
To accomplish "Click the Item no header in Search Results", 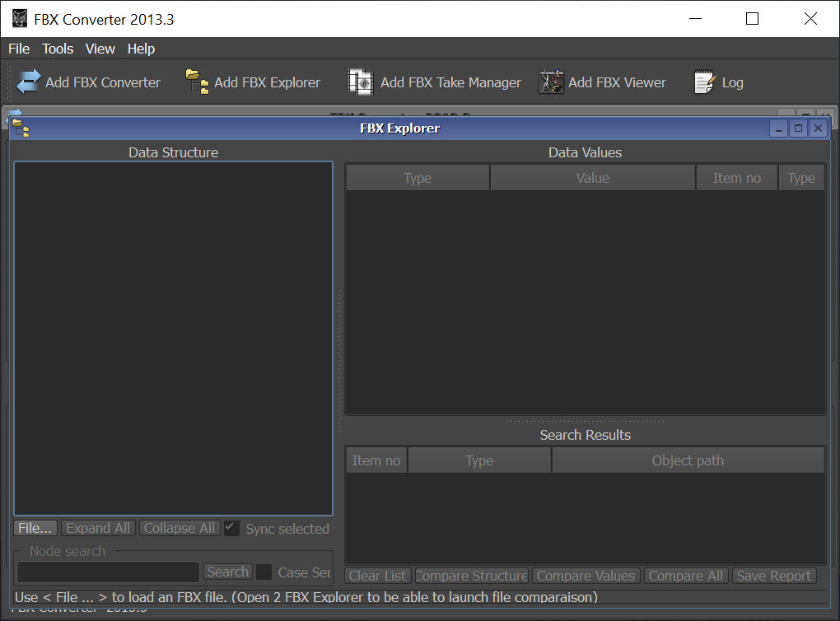I will click(376, 460).
